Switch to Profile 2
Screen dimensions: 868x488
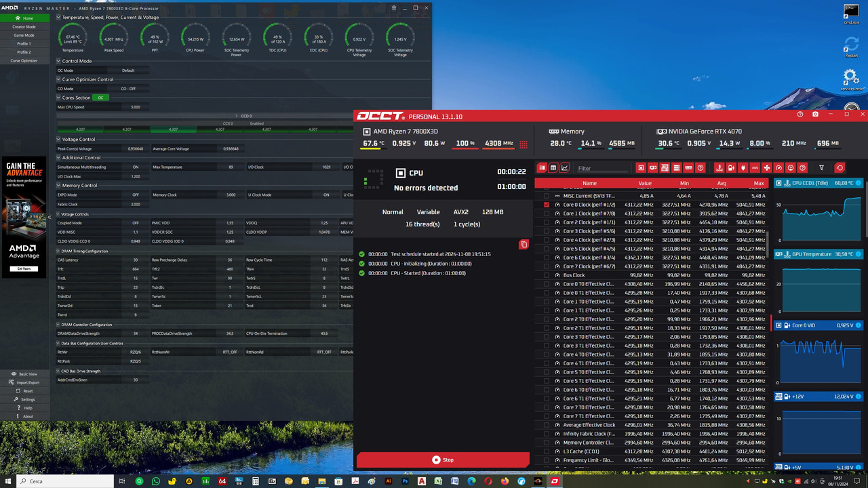[x=24, y=52]
